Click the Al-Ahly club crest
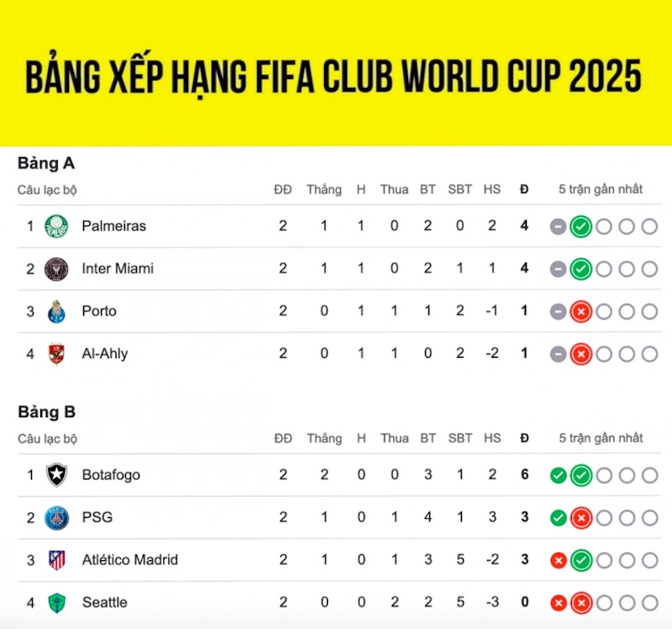Image resolution: width=672 pixels, height=629 pixels. click(56, 354)
